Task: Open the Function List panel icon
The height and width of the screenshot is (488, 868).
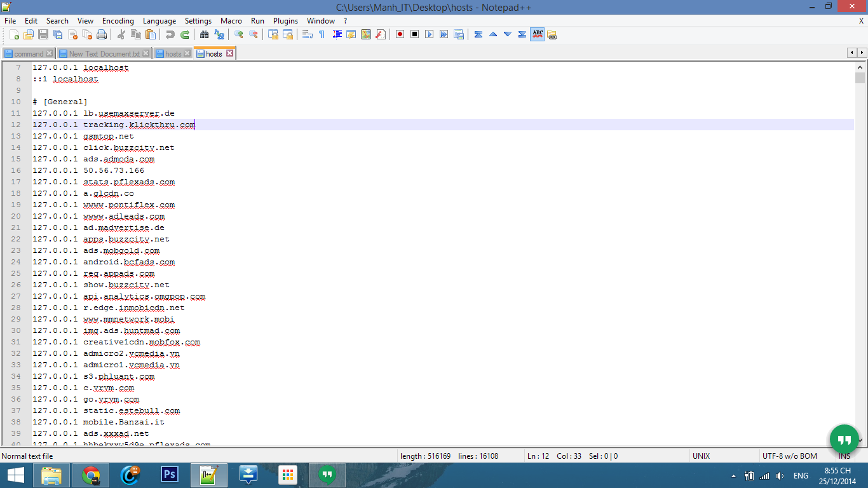Action: pos(381,34)
